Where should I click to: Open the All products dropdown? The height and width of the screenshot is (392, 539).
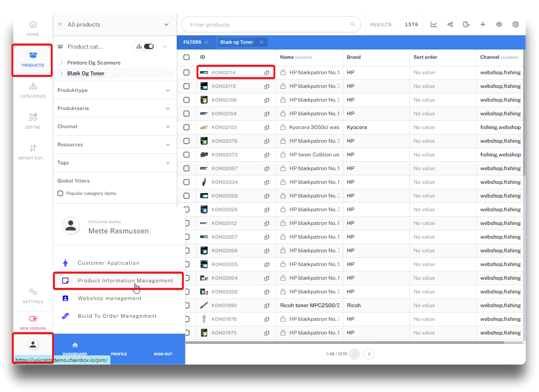(114, 25)
